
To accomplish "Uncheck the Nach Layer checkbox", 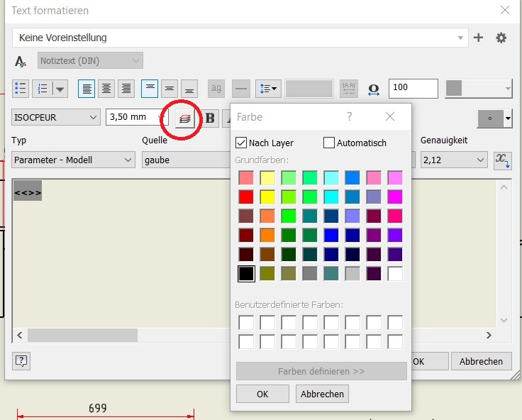I will 241,143.
